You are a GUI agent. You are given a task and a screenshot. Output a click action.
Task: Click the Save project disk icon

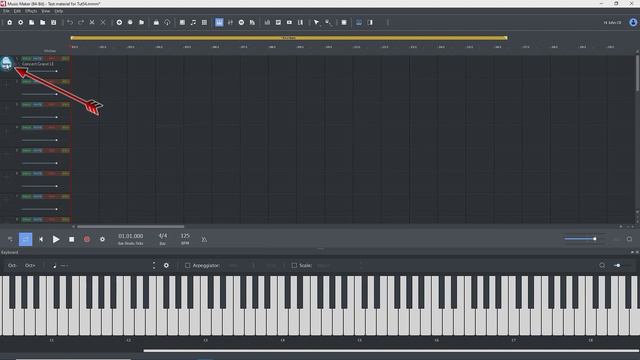pyautogui.click(x=53, y=22)
